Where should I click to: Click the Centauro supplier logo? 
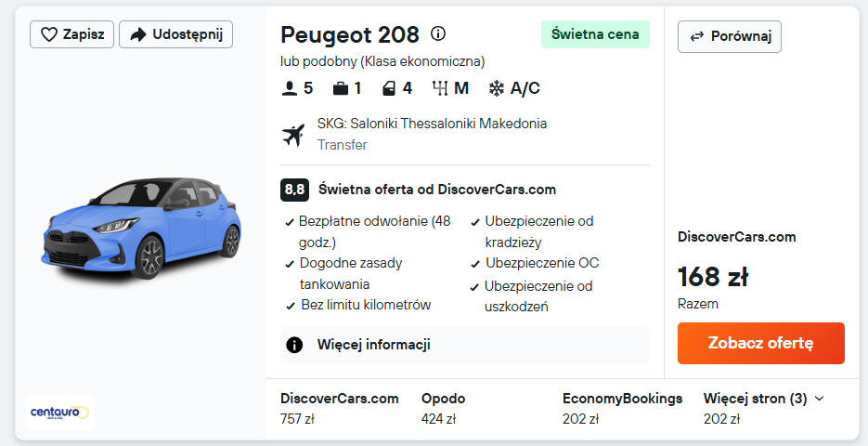coord(59,413)
